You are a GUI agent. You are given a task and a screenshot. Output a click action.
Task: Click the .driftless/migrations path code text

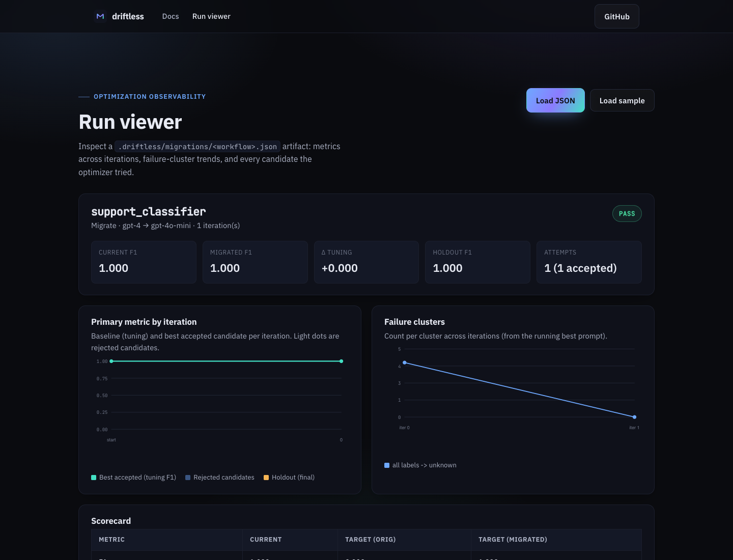pos(198,147)
